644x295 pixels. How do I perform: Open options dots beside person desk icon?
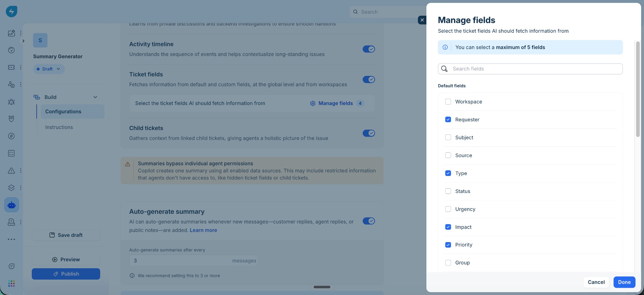(21, 222)
